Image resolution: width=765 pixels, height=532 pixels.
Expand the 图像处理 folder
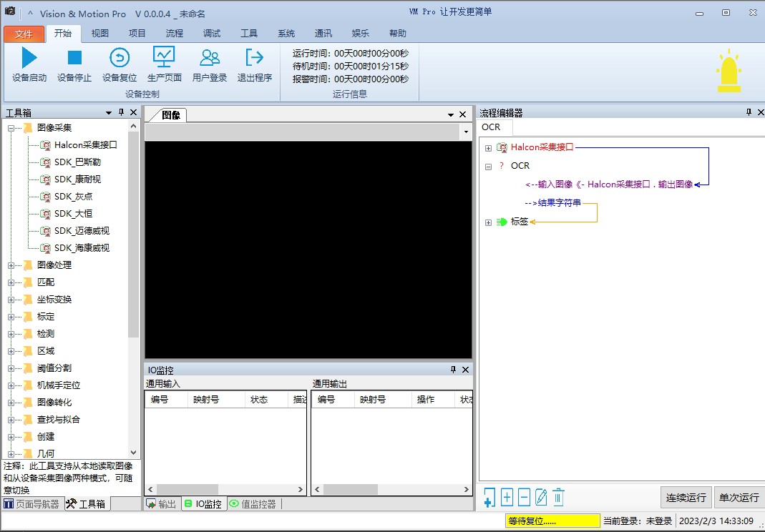pos(11,266)
